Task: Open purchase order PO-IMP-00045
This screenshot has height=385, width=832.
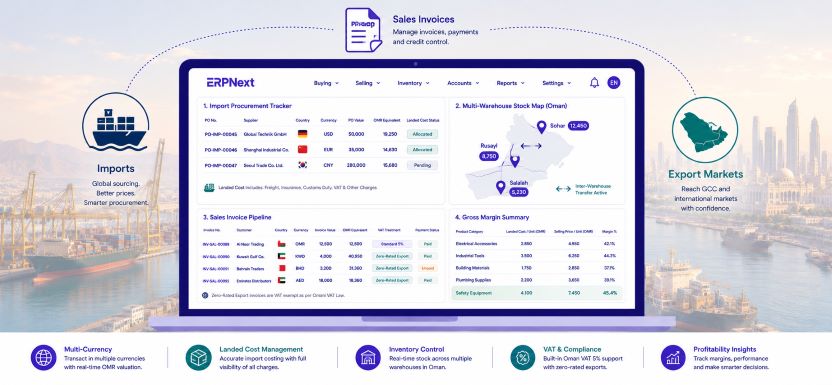Action: [x=221, y=134]
